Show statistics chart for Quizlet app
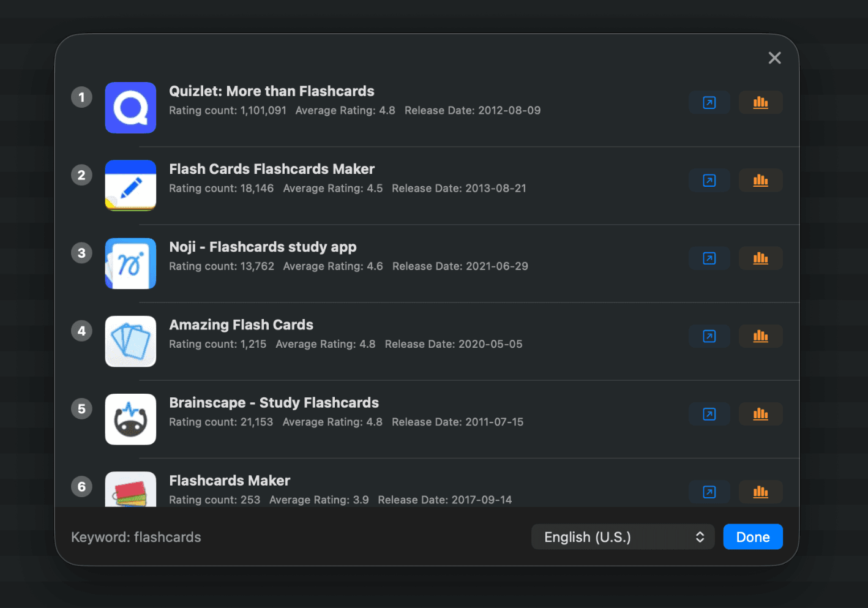Screen dimensions: 868x608 click(760, 102)
